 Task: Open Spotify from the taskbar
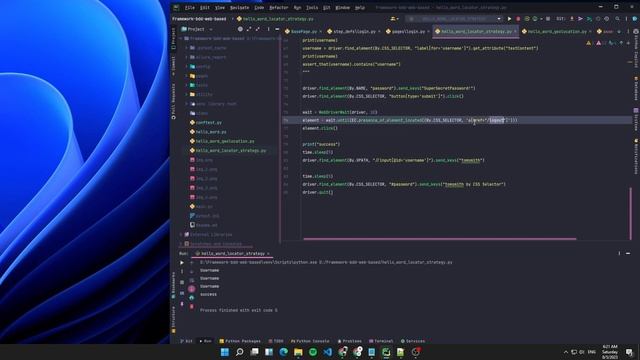point(313,352)
